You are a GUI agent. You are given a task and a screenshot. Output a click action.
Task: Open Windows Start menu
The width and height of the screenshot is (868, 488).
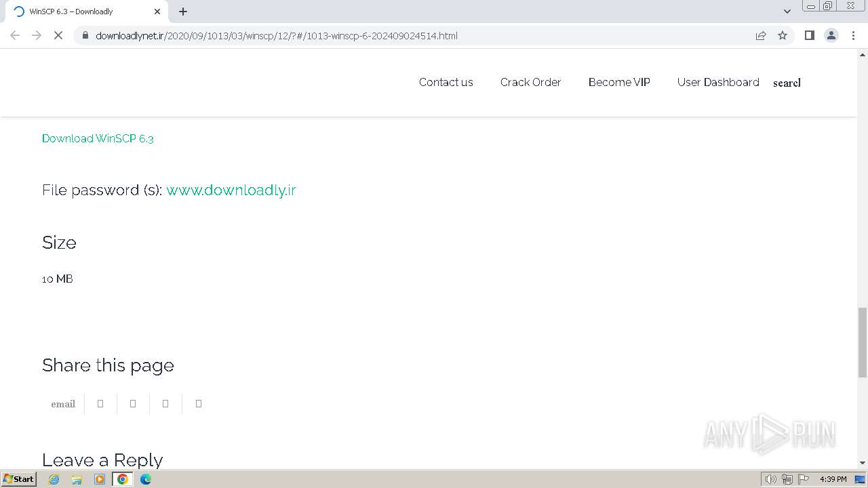pyautogui.click(x=18, y=479)
